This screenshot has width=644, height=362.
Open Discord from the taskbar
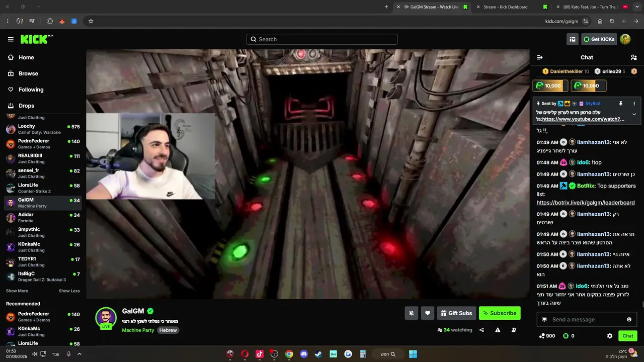click(304, 354)
